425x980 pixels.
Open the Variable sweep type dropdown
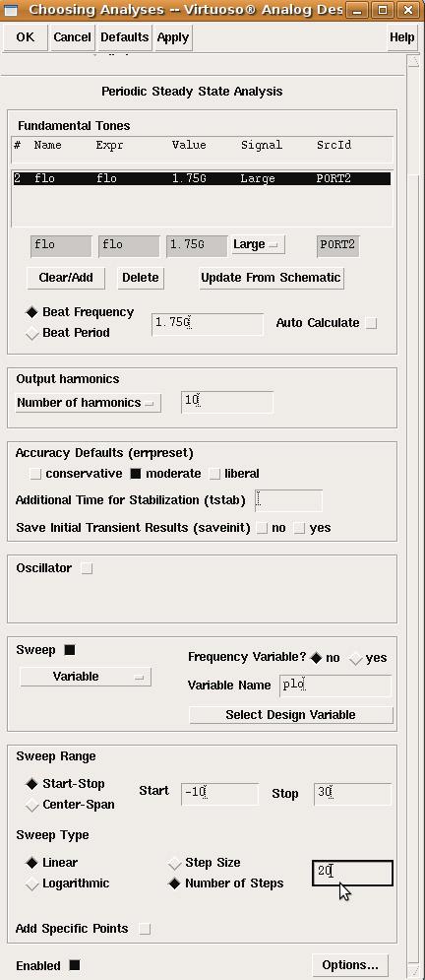86,677
